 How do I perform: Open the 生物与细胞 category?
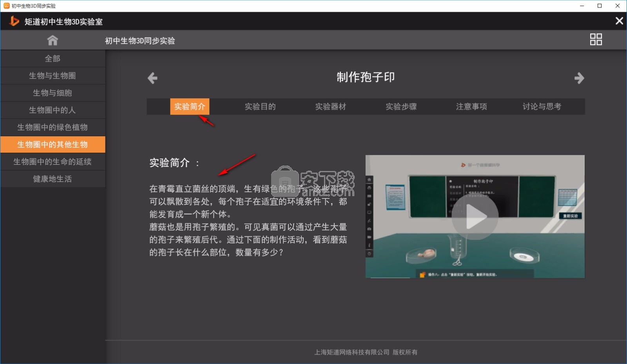(x=53, y=93)
